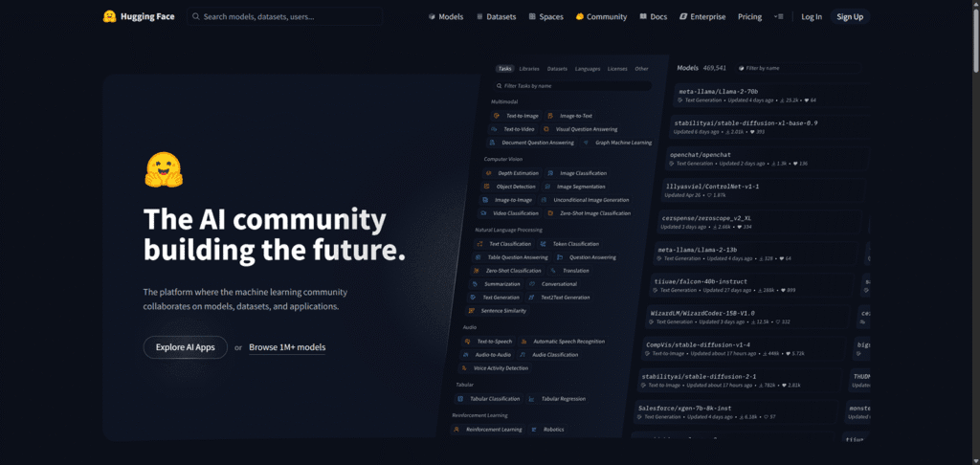The width and height of the screenshot is (980, 465).
Task: Select the Robotics task chip
Action: click(547, 430)
